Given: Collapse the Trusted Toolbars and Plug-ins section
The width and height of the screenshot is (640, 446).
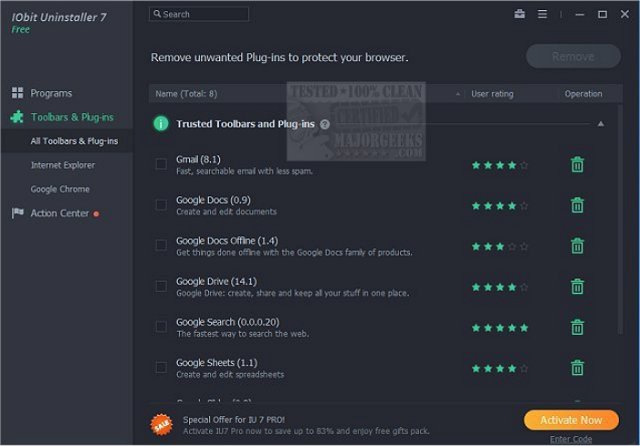Looking at the screenshot, I should [x=601, y=124].
